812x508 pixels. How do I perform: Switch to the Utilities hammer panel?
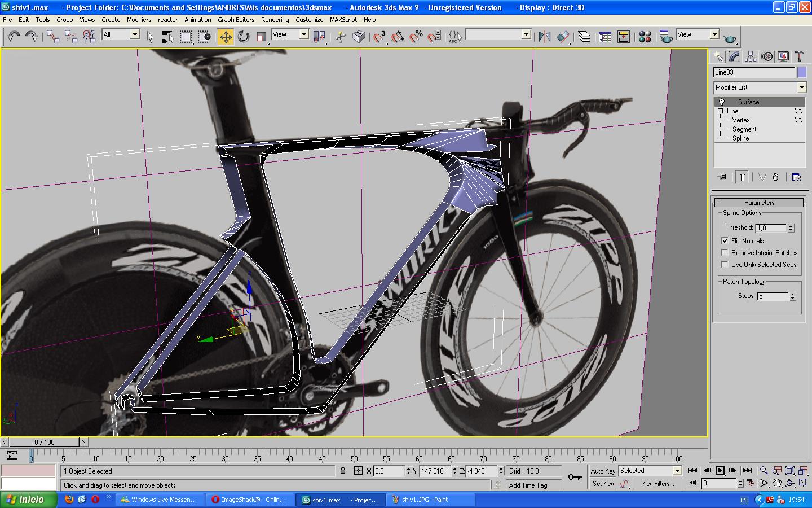tap(799, 56)
